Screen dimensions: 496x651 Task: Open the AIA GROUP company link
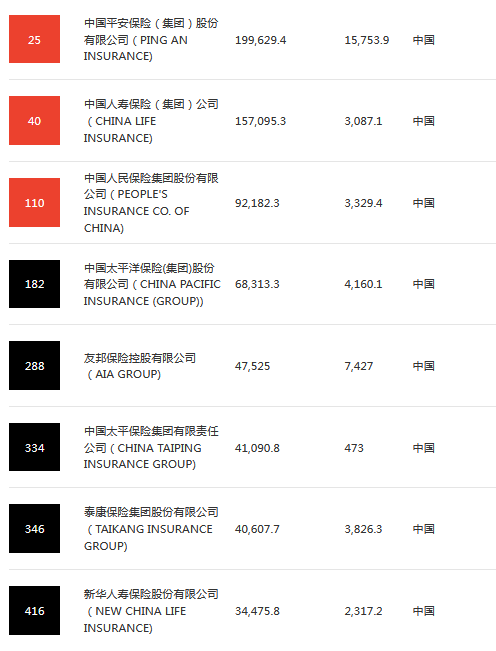[140, 366]
